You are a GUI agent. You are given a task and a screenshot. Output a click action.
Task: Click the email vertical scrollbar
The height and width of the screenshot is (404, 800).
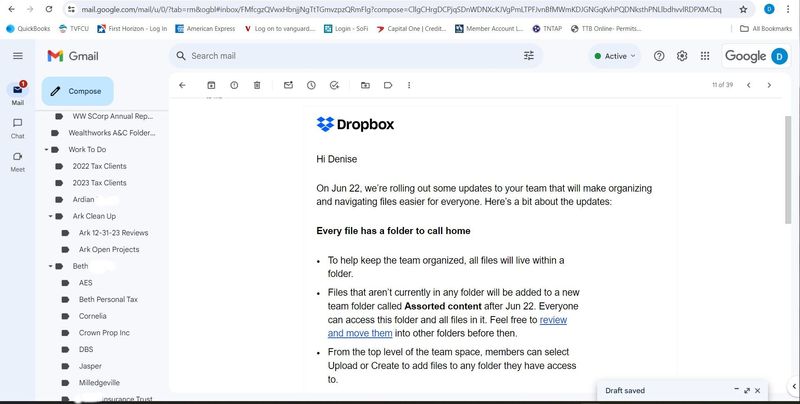pos(788,169)
